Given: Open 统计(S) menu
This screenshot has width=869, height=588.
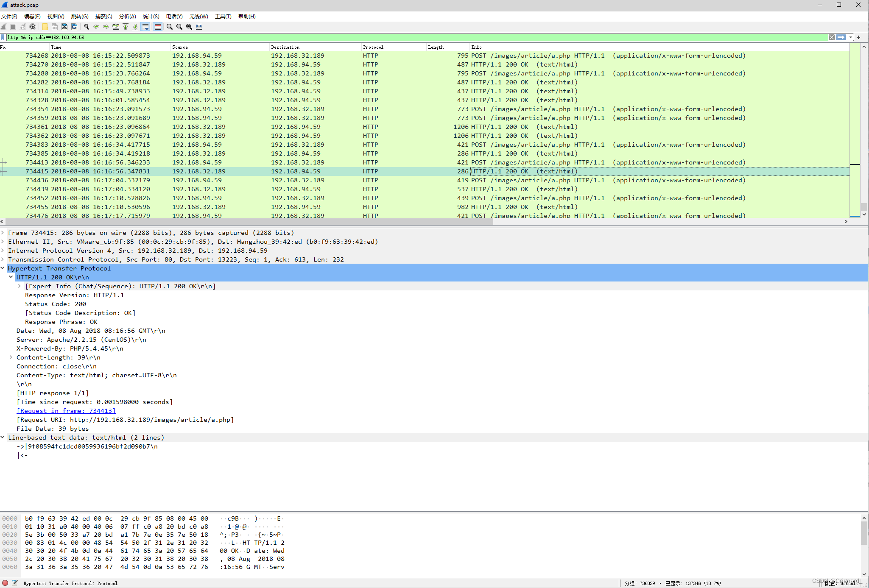Looking at the screenshot, I should point(151,17).
